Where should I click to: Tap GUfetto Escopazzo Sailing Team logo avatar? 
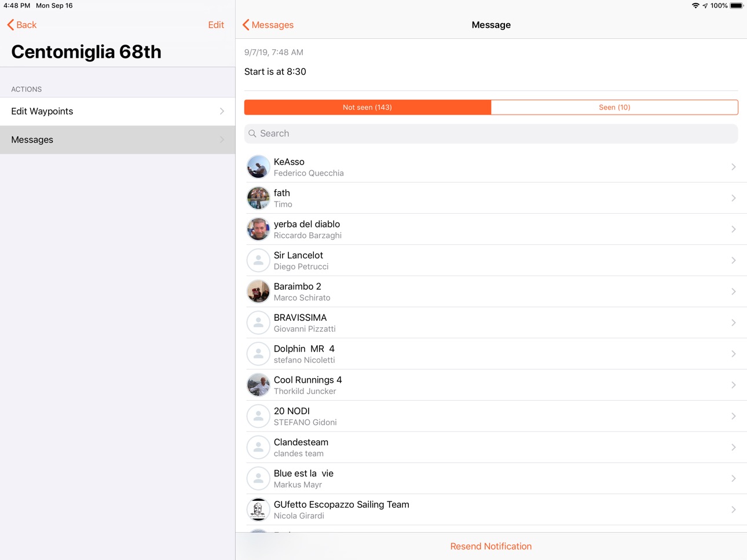coord(258,510)
